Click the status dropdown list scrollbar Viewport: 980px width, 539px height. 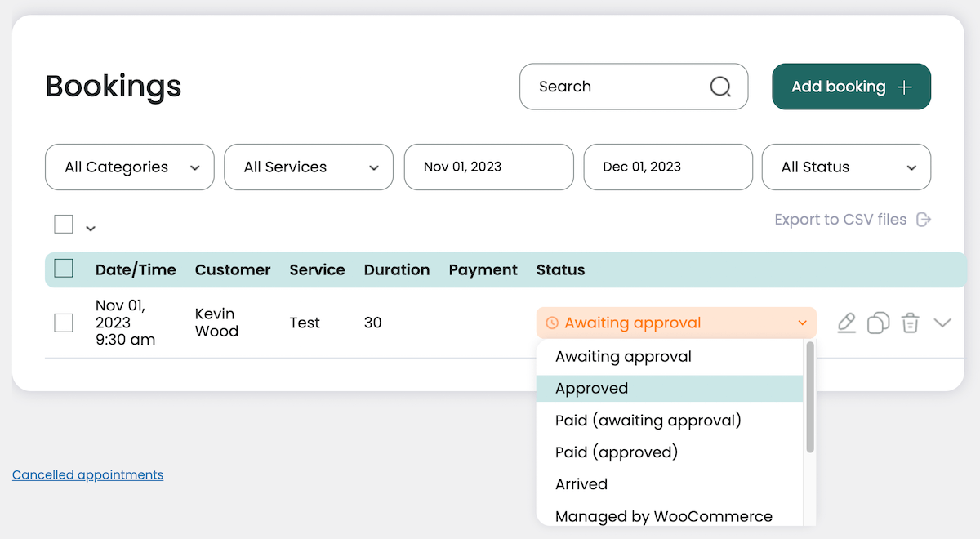coord(810,398)
